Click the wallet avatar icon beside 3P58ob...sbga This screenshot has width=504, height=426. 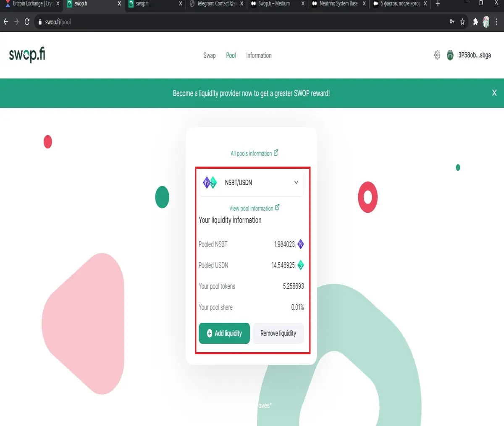tap(450, 55)
